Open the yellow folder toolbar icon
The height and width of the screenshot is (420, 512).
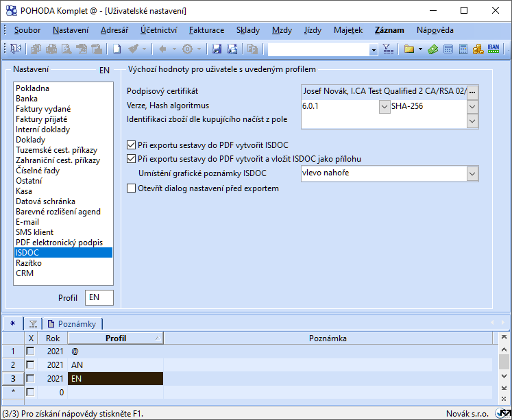409,49
